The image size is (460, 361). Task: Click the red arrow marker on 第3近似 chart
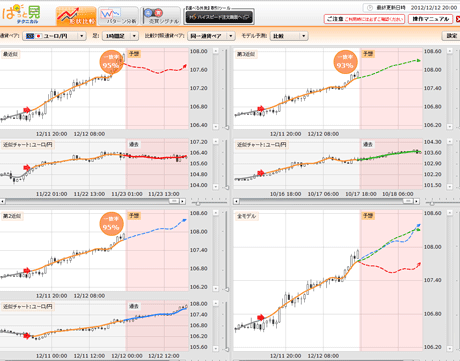point(261,109)
